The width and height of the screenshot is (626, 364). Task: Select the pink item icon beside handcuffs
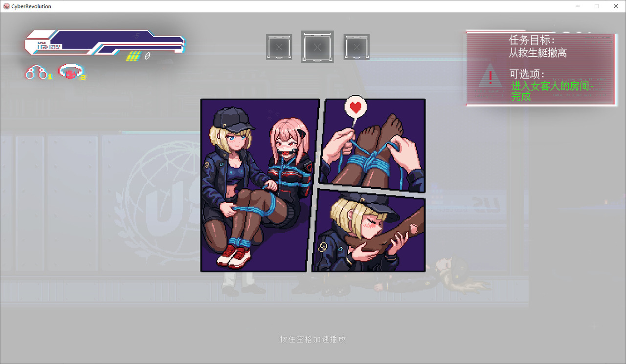[x=71, y=72]
